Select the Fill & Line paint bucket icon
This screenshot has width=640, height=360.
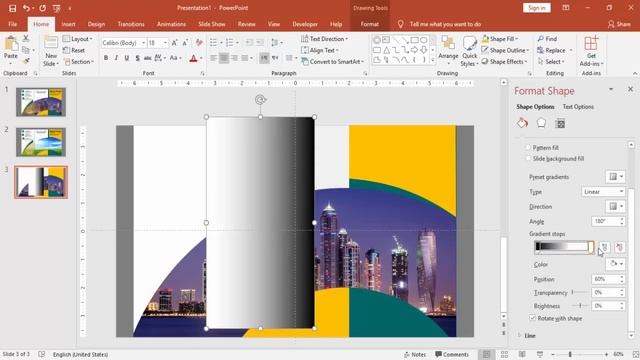pos(522,123)
